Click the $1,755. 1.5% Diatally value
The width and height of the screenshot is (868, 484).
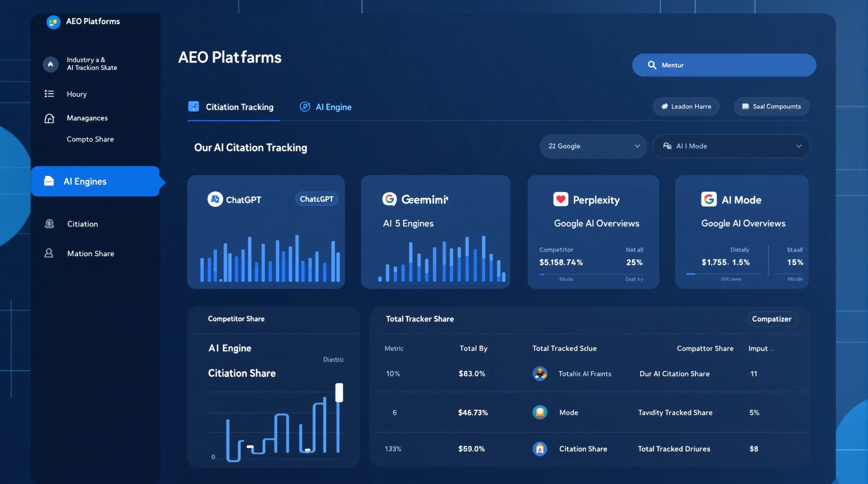pos(725,262)
